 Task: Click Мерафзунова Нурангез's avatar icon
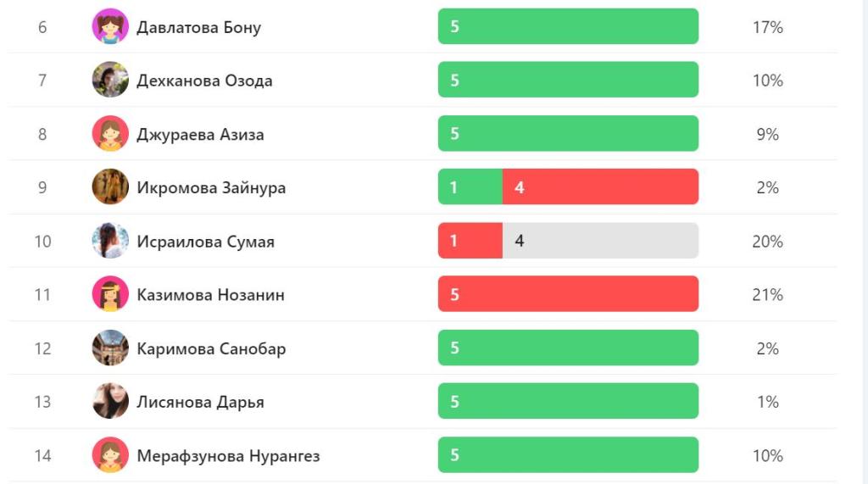tap(110, 455)
